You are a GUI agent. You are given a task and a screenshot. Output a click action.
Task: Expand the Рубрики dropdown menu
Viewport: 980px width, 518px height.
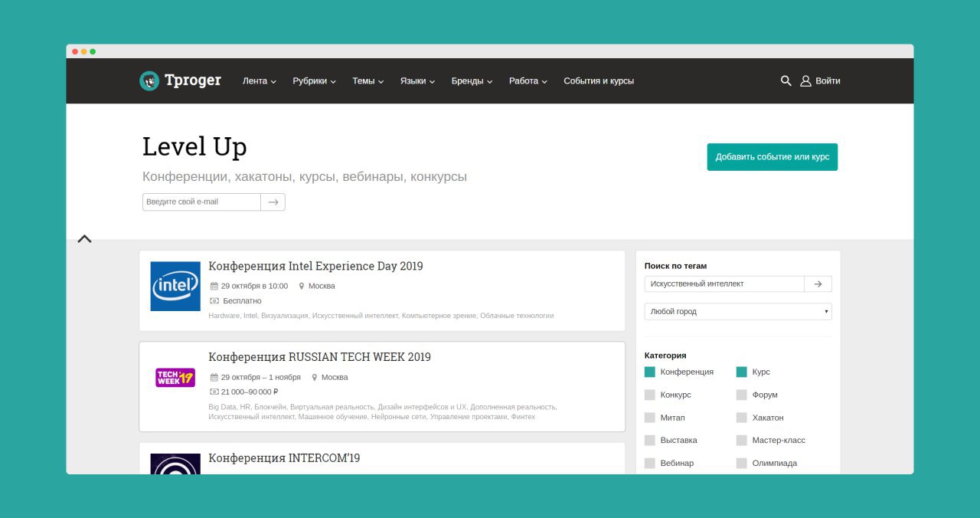(x=314, y=80)
